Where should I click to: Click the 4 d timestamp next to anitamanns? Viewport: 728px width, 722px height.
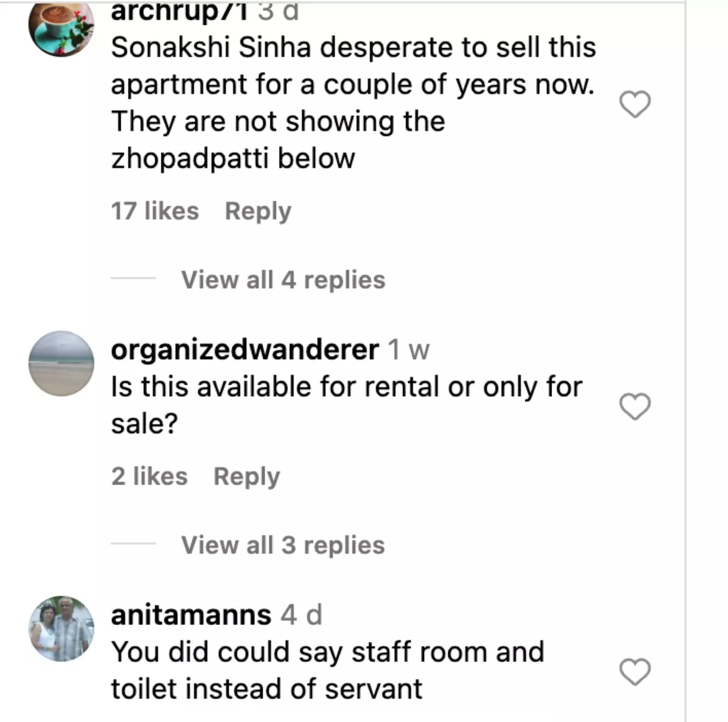(x=301, y=615)
